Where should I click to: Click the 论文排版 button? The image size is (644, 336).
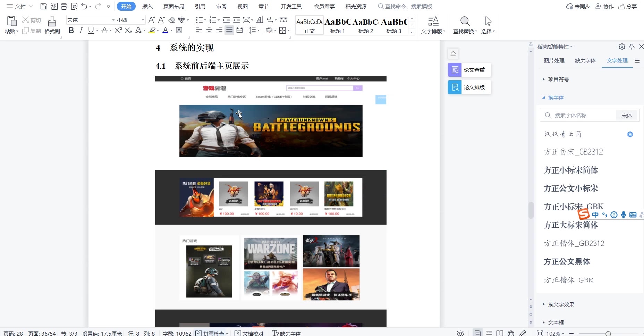pyautogui.click(x=469, y=87)
